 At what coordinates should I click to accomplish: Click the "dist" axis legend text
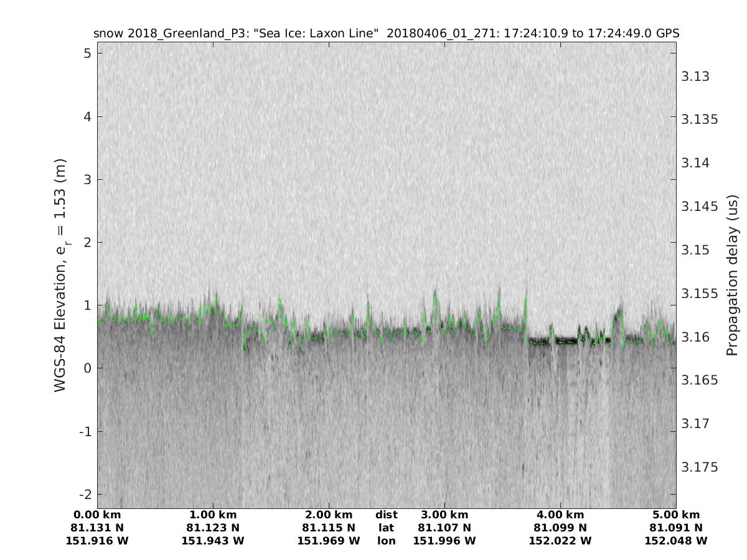(386, 515)
